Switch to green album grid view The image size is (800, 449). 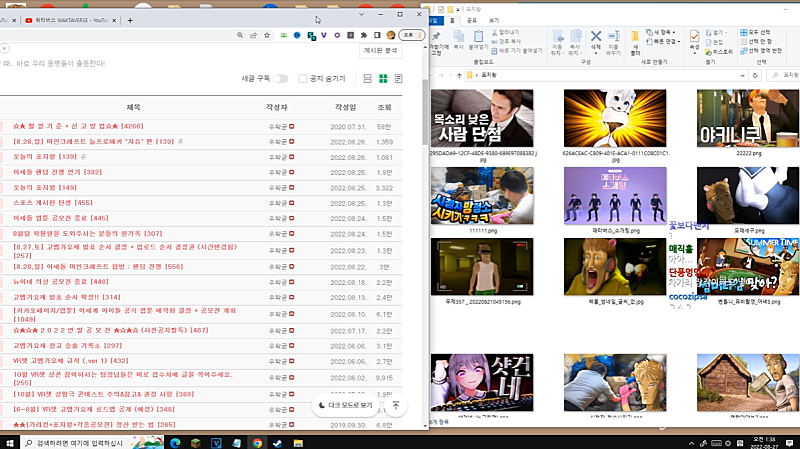click(383, 79)
